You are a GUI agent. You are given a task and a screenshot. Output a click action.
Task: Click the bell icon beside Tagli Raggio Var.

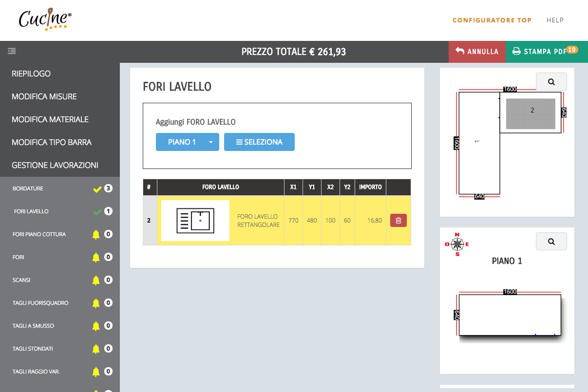(96, 372)
